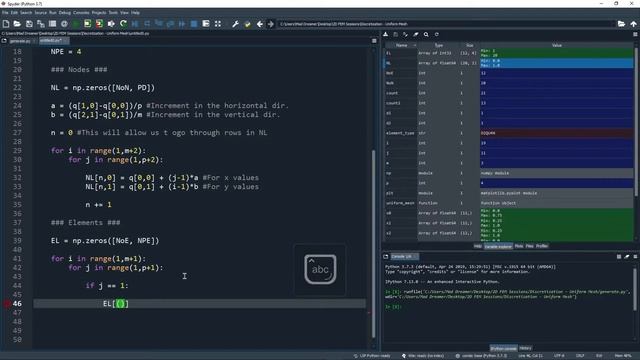Re-run last script icon
640x360 pixels.
pyautogui.click(x=123, y=24)
